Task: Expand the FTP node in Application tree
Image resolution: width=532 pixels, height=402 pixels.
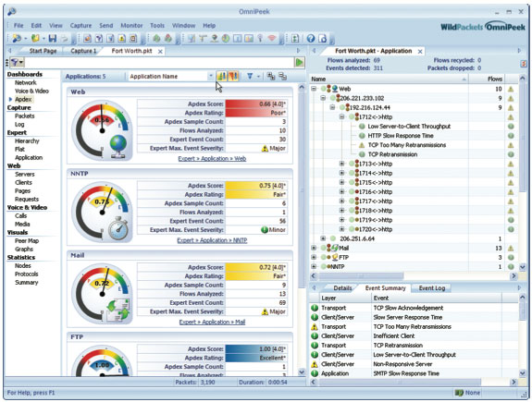Action: point(314,257)
